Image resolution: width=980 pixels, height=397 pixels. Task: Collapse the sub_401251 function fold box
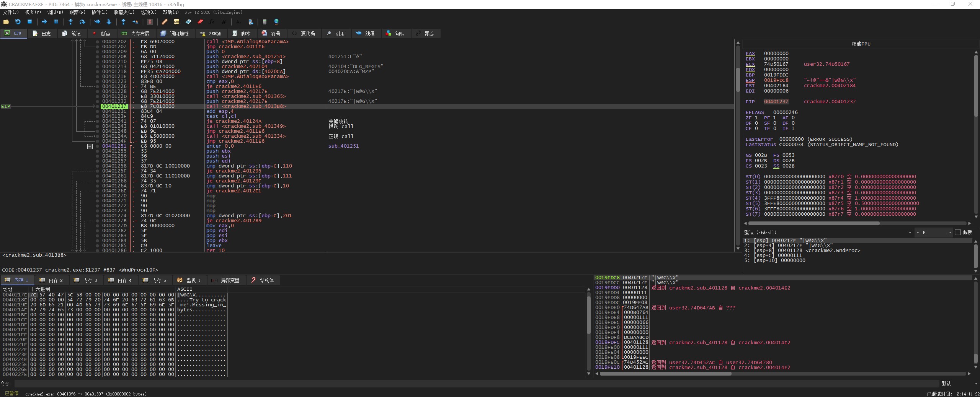pyautogui.click(x=90, y=146)
